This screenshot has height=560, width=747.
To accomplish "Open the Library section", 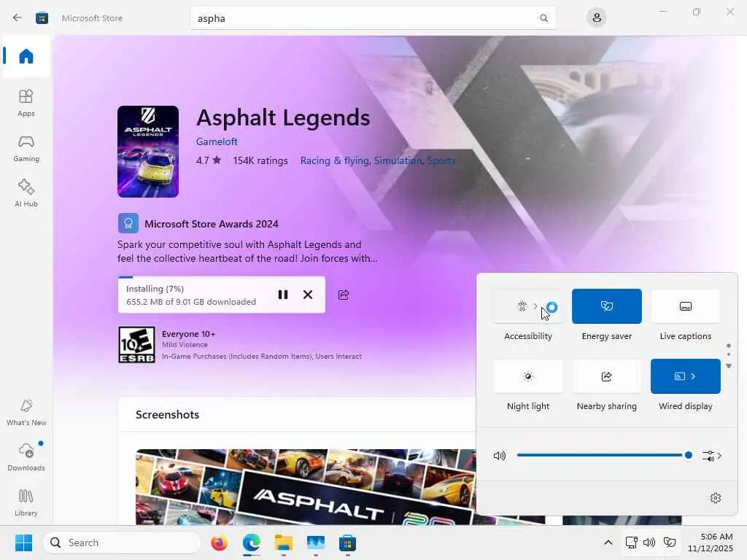I will 26,502.
